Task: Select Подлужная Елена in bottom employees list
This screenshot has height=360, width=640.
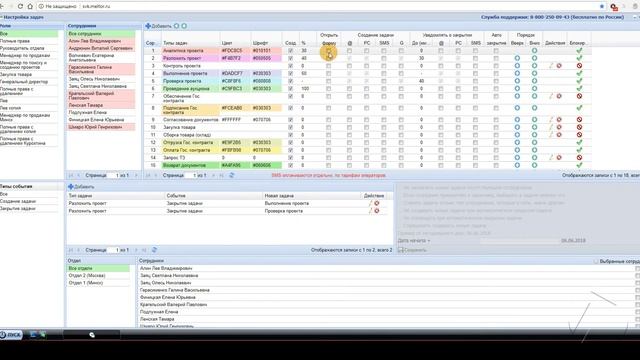Action: point(158,312)
